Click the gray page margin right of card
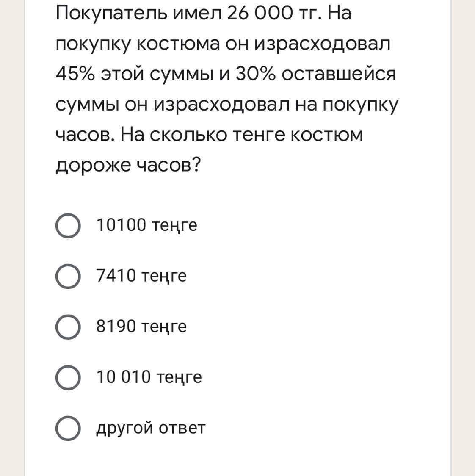This screenshot has height=476, width=475. [463, 238]
